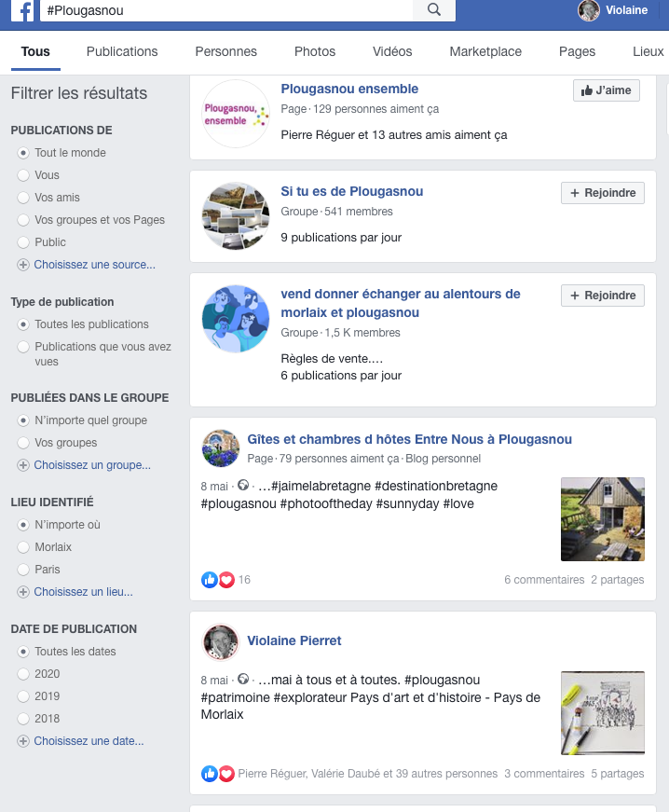Click the Plougasnou ensemble page logo
Screen dimensions: 669x812
[236, 114]
